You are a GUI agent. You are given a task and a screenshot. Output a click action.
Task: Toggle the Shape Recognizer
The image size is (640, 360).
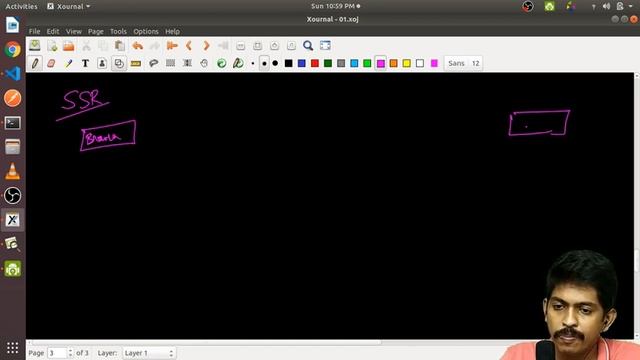pos(119,63)
